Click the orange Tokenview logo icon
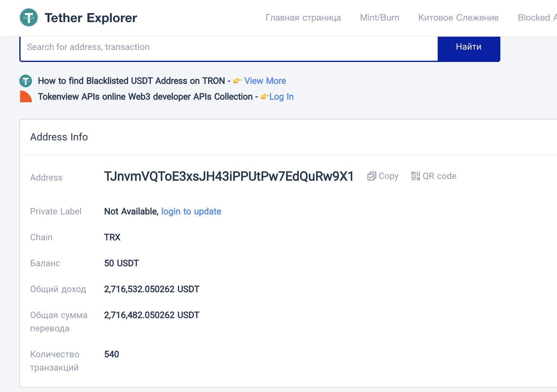The height and width of the screenshot is (392, 557). [x=26, y=97]
